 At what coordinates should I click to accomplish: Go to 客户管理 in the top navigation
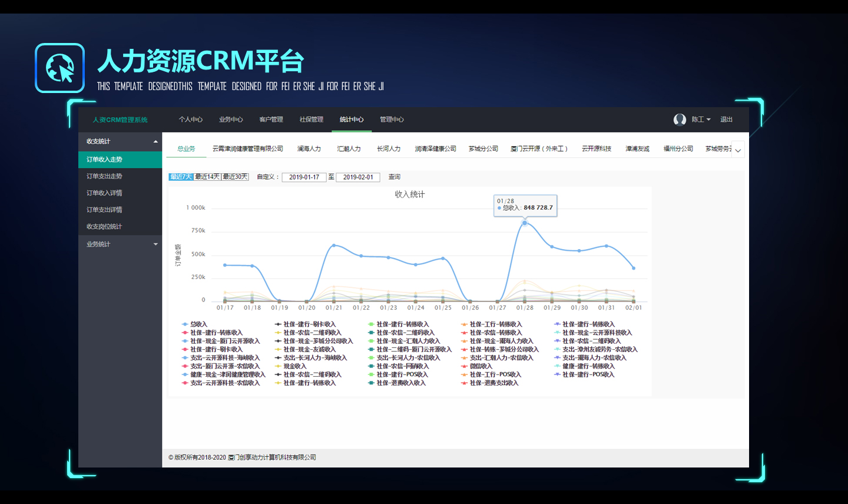(x=271, y=120)
